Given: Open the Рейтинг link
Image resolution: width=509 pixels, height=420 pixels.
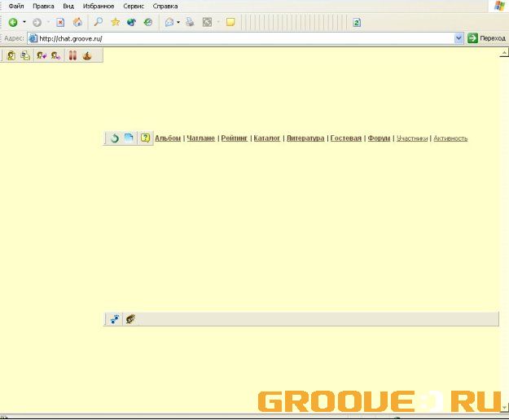Looking at the screenshot, I should click(235, 138).
